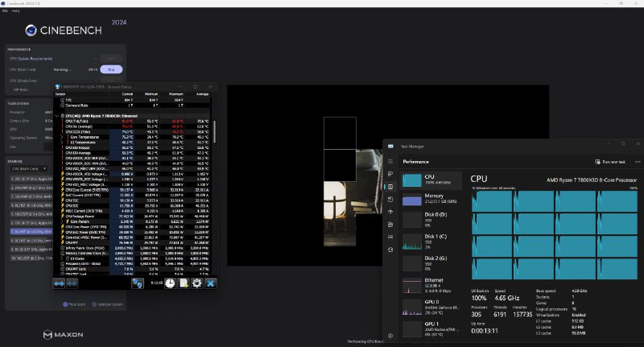Select GPU 0 NVIDIA GeForce in Task Manager
This screenshot has width=644, height=347.
(431, 308)
